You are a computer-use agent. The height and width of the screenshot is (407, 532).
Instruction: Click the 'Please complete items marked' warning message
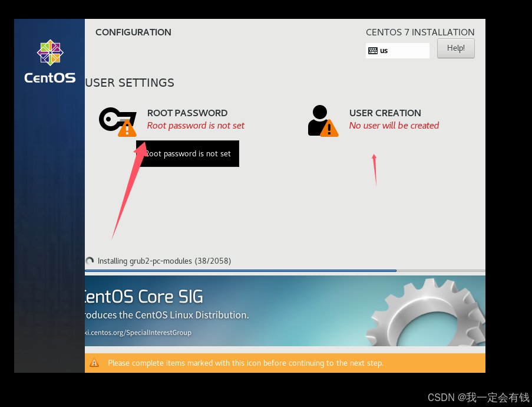[246, 363]
